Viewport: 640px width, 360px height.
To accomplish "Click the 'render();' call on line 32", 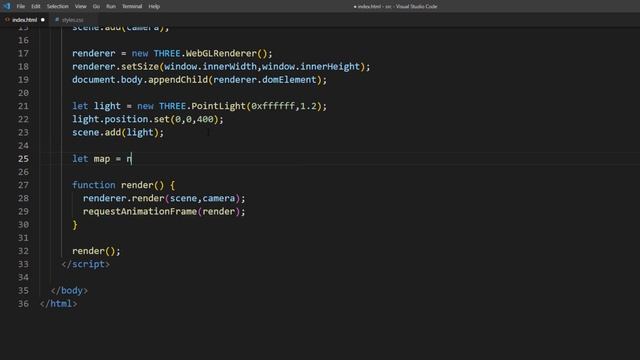I will click(96, 251).
